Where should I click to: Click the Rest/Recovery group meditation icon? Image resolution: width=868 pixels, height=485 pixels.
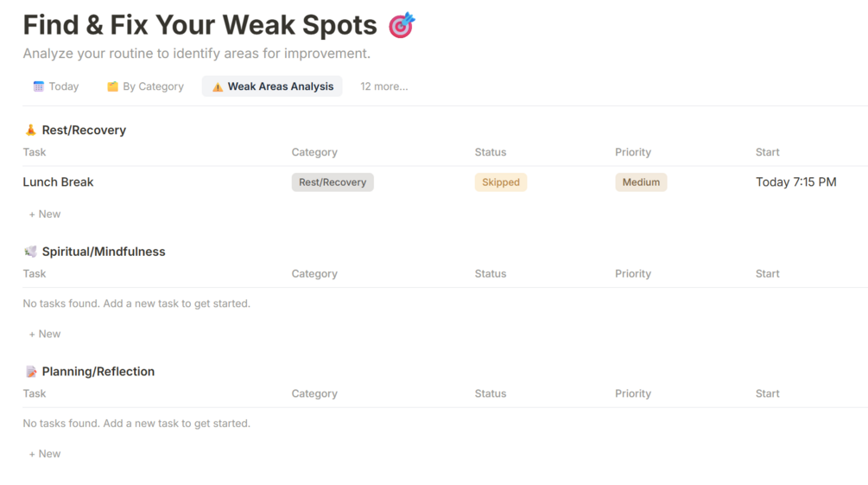tap(31, 130)
